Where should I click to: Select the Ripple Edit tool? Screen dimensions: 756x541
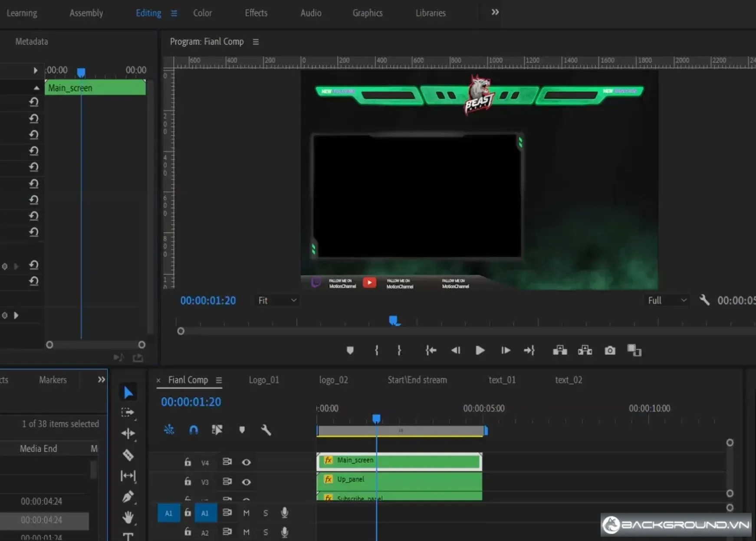[x=128, y=433]
